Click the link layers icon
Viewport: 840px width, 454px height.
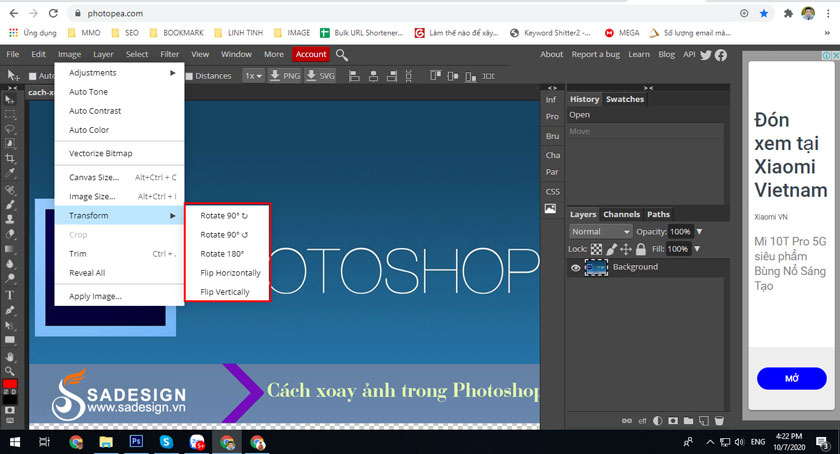click(627, 421)
